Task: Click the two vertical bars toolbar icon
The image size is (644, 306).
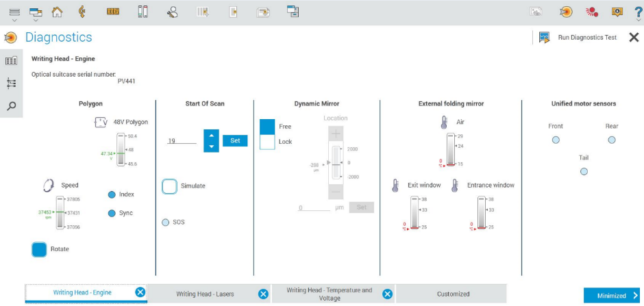Action: pyautogui.click(x=142, y=12)
